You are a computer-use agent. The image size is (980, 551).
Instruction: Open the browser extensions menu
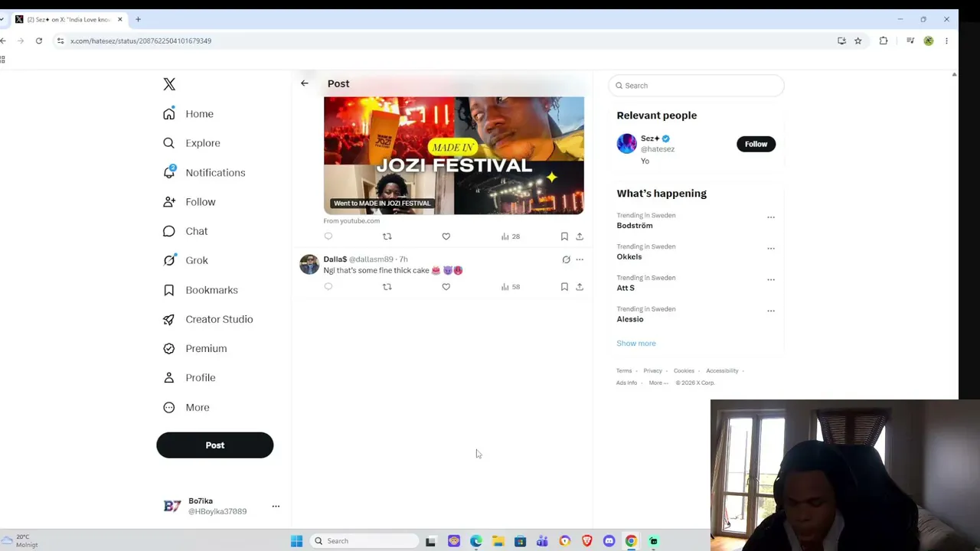(x=884, y=41)
